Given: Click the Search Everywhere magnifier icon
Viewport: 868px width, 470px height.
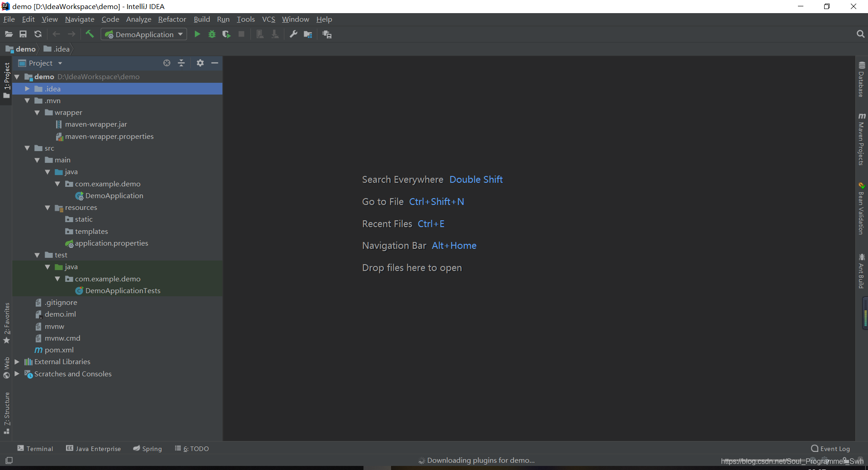Looking at the screenshot, I should coord(860,34).
